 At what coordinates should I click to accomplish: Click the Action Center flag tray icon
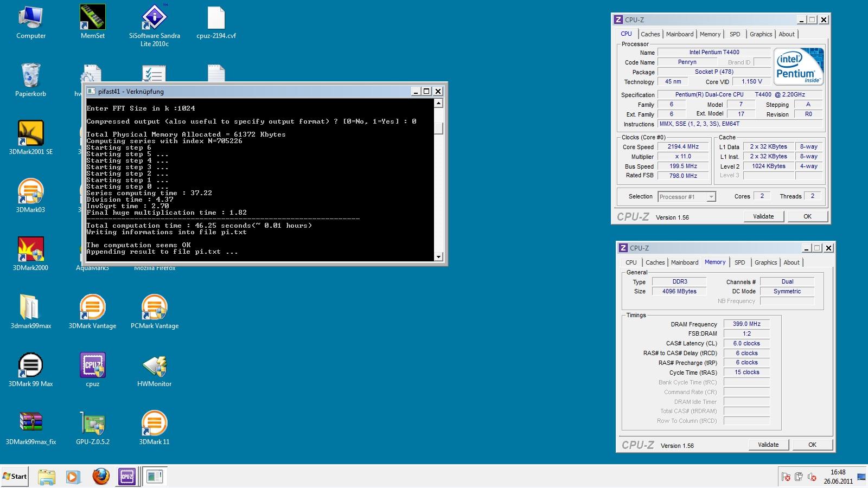tap(786, 477)
